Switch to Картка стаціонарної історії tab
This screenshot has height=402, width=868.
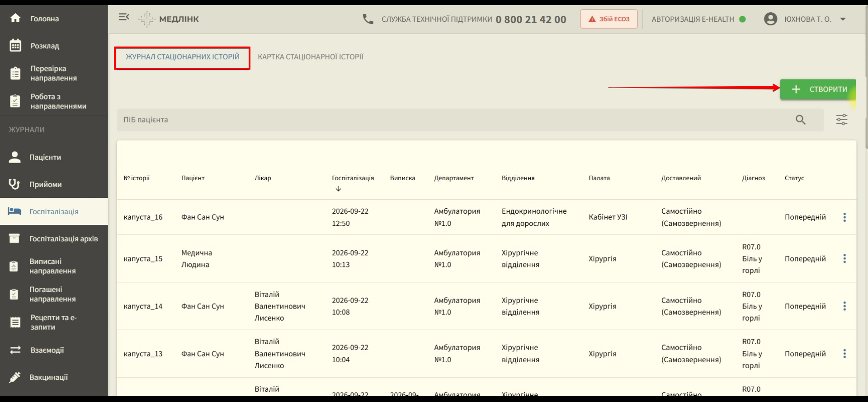point(311,57)
